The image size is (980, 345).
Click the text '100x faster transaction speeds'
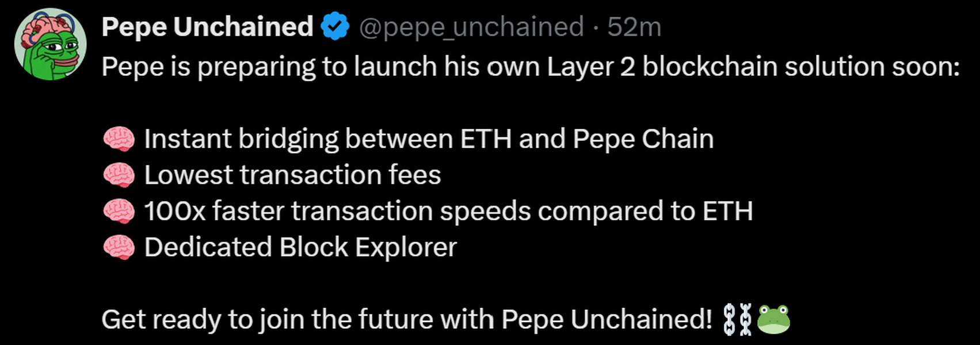pyautogui.click(x=337, y=212)
